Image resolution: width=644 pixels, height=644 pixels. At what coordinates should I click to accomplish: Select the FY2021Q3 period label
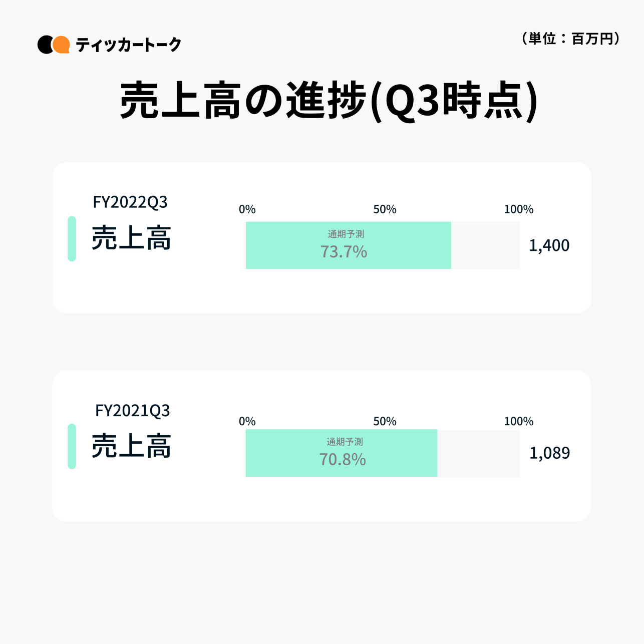pyautogui.click(x=132, y=411)
